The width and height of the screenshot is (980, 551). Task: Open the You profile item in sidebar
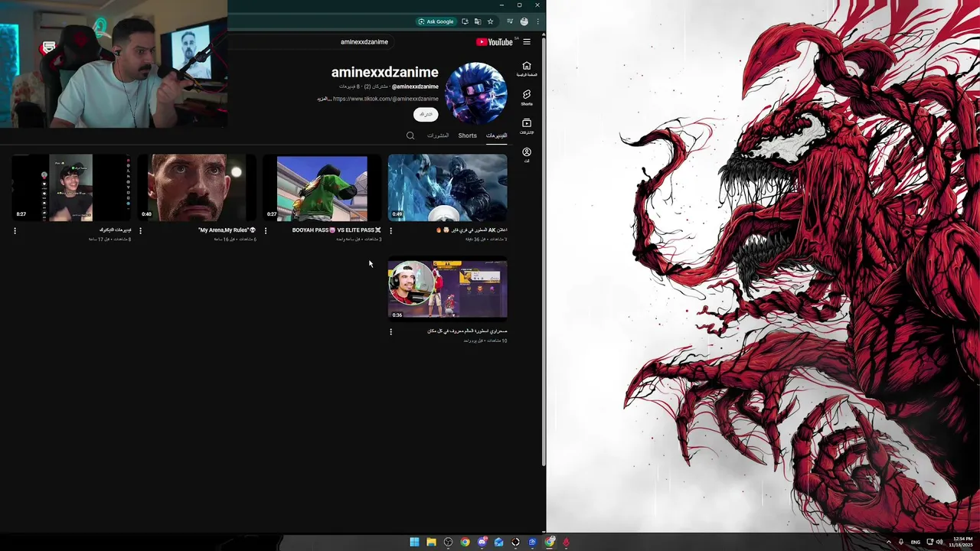tap(527, 155)
